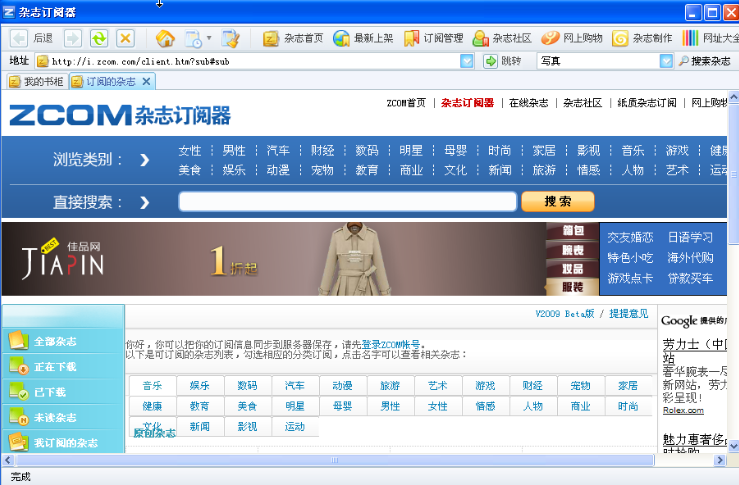Browse the 动漫 category in blue bar
Viewport: 739px width, 485px height.
tap(278, 170)
